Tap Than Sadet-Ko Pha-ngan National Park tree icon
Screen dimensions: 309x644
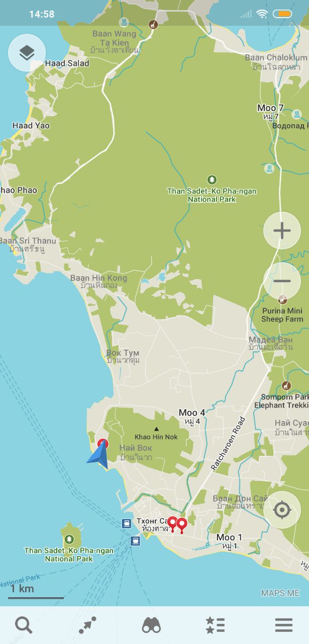[212, 180]
